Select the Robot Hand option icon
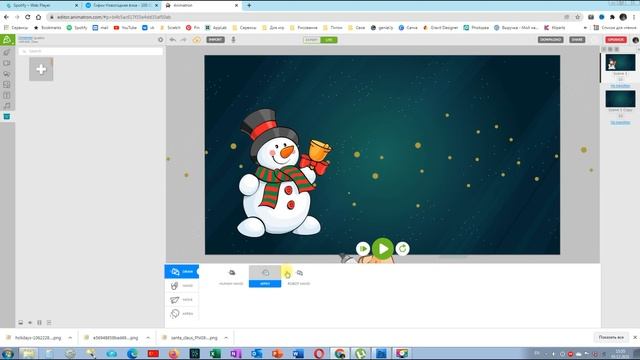 tap(299, 273)
